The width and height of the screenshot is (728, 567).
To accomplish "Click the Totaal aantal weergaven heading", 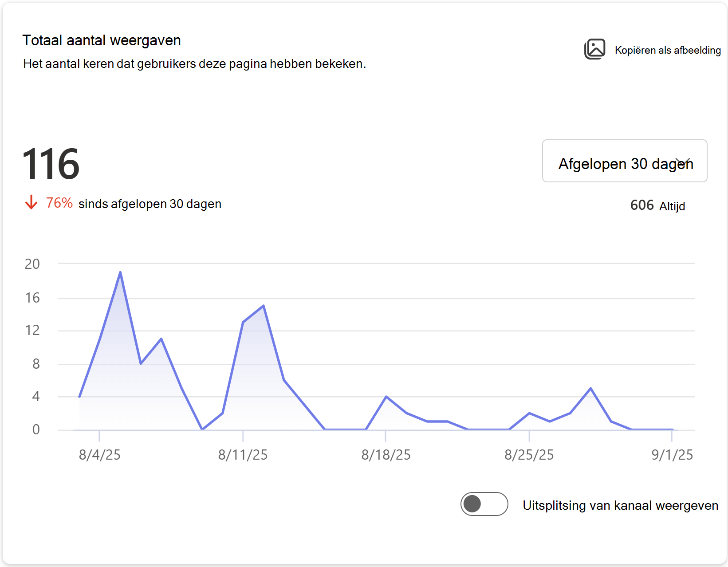I will click(102, 40).
